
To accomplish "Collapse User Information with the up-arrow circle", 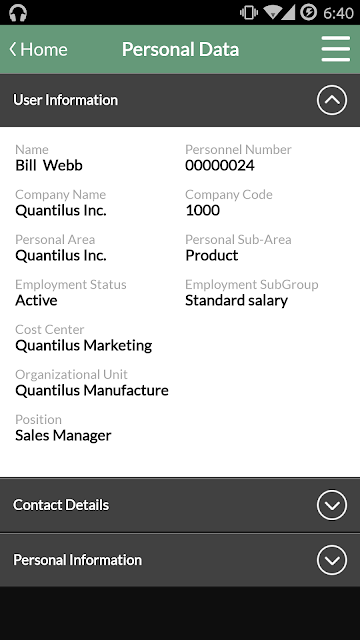I will point(332,100).
